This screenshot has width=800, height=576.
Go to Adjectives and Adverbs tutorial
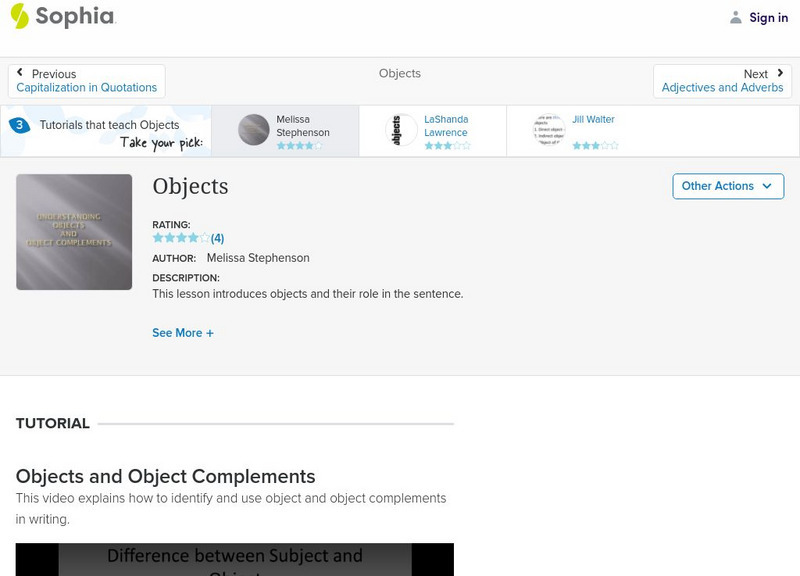722,87
